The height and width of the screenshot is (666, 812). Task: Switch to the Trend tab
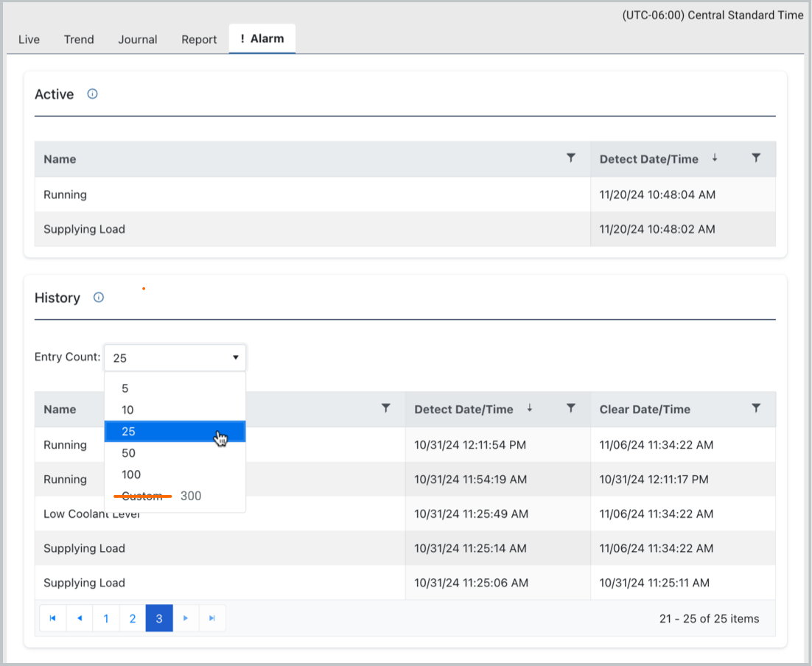coord(79,40)
